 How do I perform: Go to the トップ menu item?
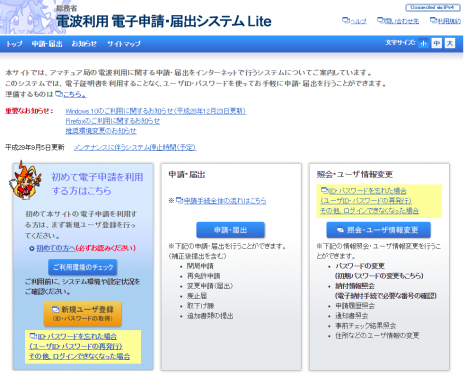[14, 44]
